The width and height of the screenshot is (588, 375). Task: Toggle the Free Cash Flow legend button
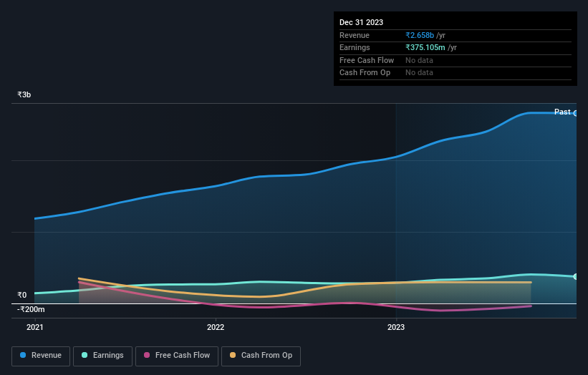tap(177, 356)
